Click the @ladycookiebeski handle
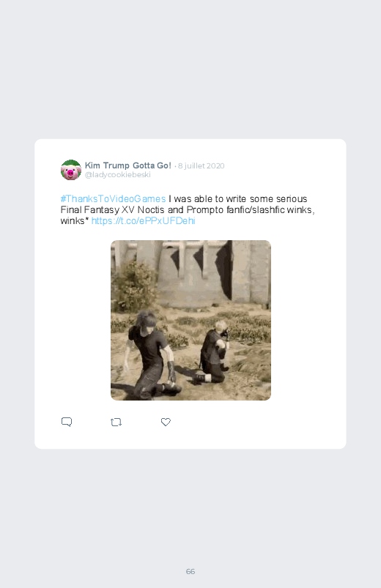The image size is (381, 588). point(118,175)
